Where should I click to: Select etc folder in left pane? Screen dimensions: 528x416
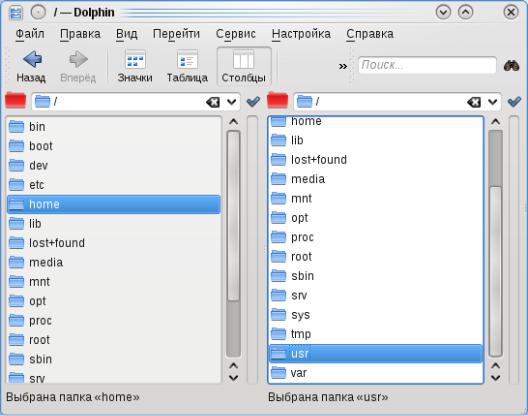pyautogui.click(x=114, y=185)
